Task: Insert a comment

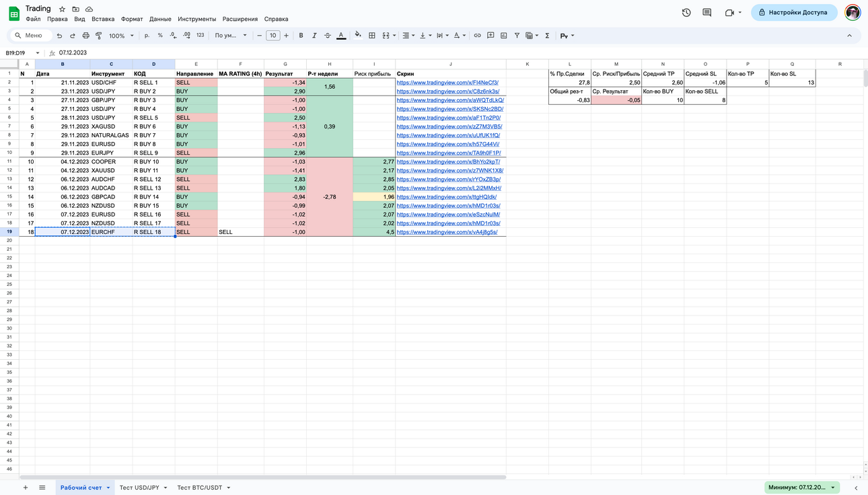Action: coord(491,36)
